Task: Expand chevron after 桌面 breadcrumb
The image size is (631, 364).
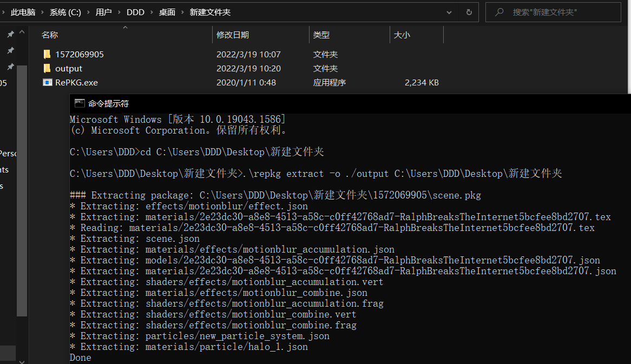Action: [182, 12]
